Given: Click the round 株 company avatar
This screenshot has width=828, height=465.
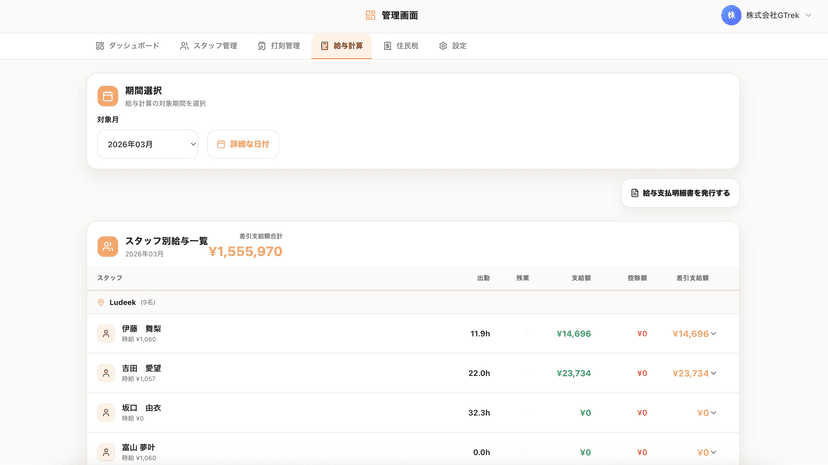Looking at the screenshot, I should coord(731,15).
